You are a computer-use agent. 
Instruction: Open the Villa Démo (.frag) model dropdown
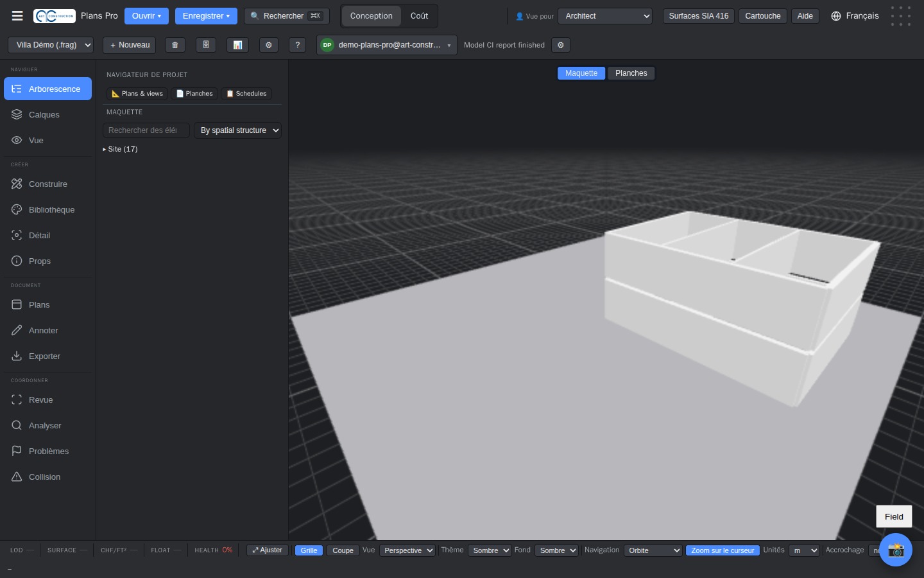51,45
